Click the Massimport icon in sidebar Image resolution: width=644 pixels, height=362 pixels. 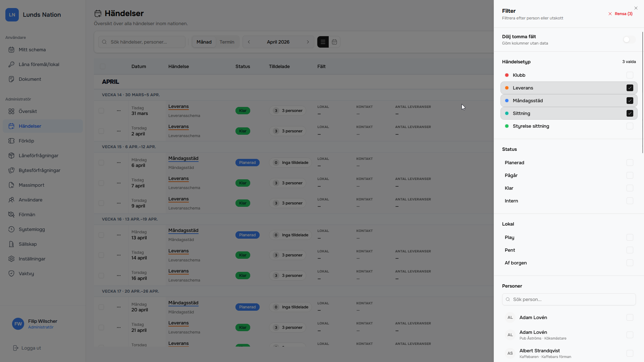(x=11, y=185)
